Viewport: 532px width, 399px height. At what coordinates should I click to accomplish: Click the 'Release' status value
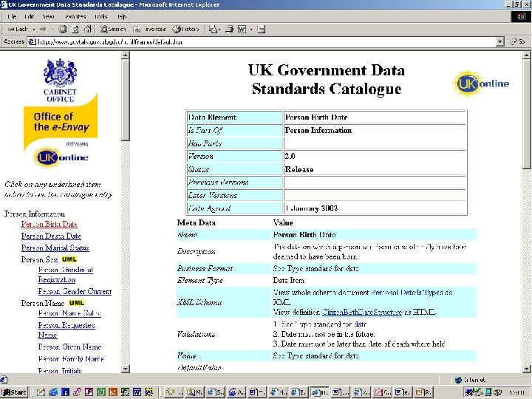(299, 169)
